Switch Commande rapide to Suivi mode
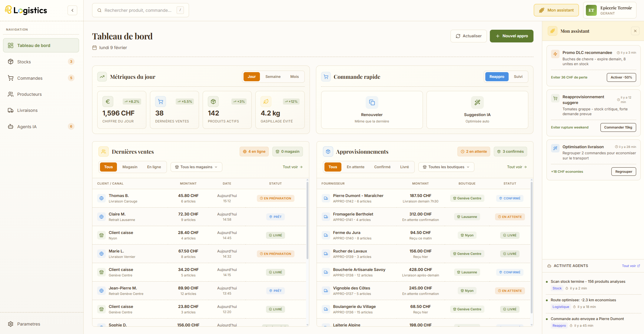Viewport: 644px width, 334px height. click(x=518, y=76)
